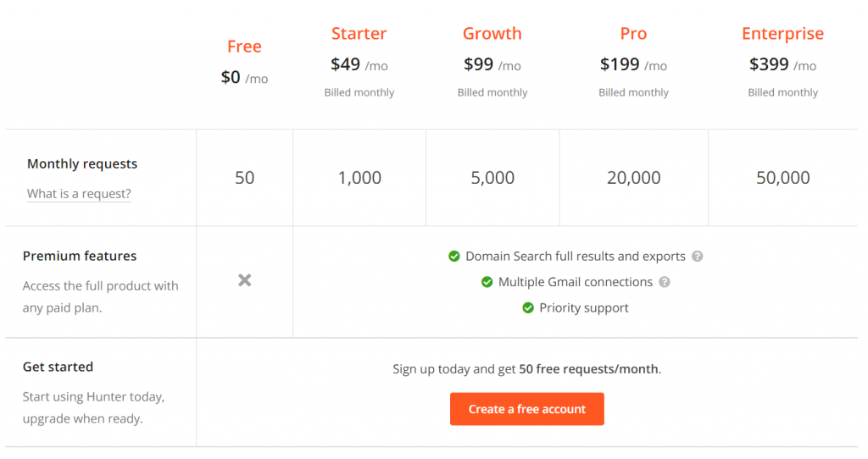This screenshot has width=868, height=459.
Task: Open the 'What is a request?' link
Action: (79, 194)
